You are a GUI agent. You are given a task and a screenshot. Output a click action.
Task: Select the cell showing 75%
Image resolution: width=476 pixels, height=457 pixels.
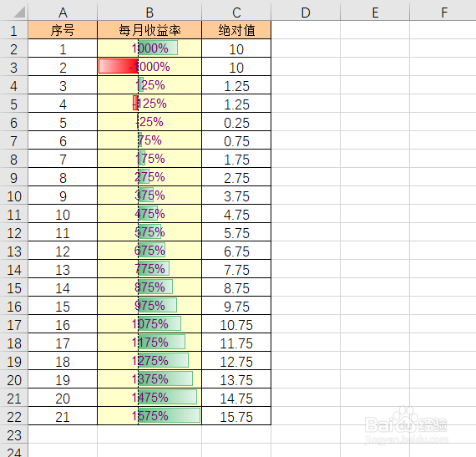pyautogui.click(x=149, y=140)
